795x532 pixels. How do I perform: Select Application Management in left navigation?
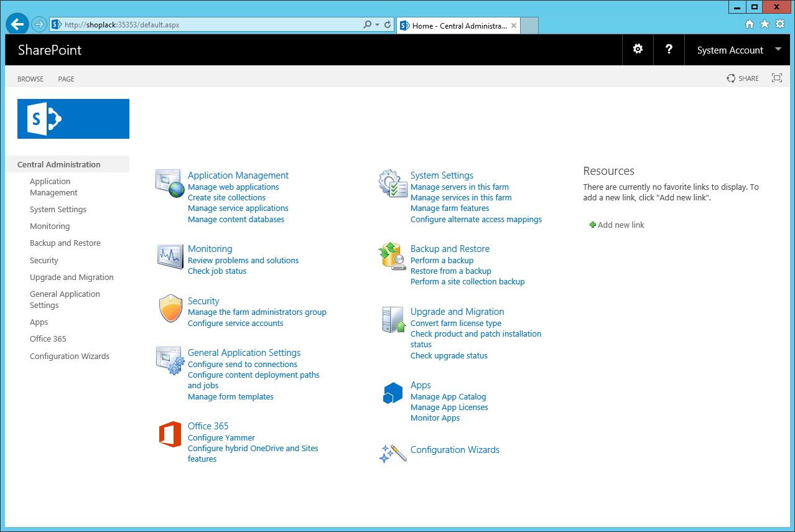53,187
